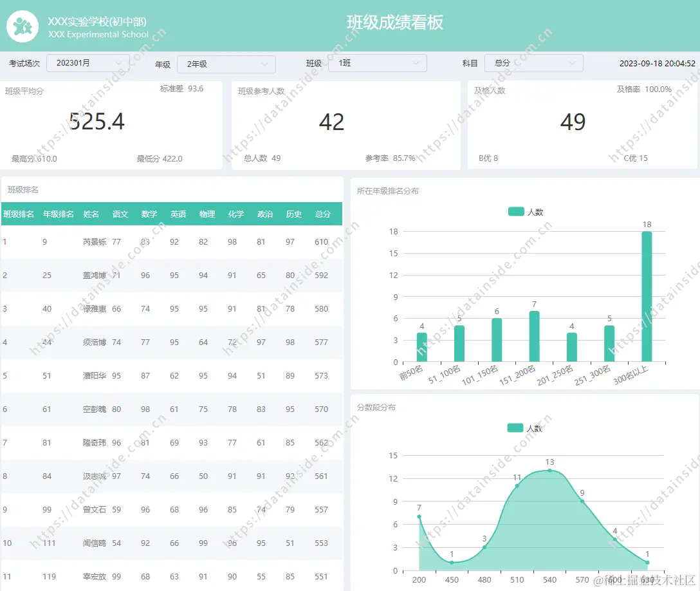Click the 年级排名 column header

pyautogui.click(x=57, y=214)
